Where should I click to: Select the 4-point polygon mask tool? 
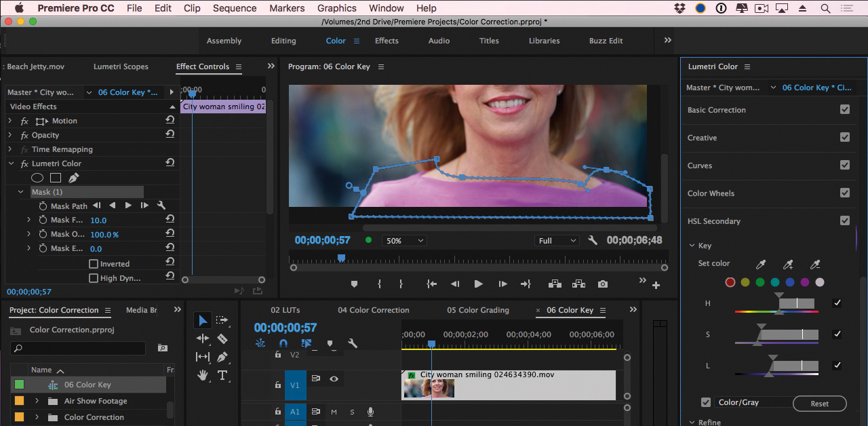[x=56, y=178]
